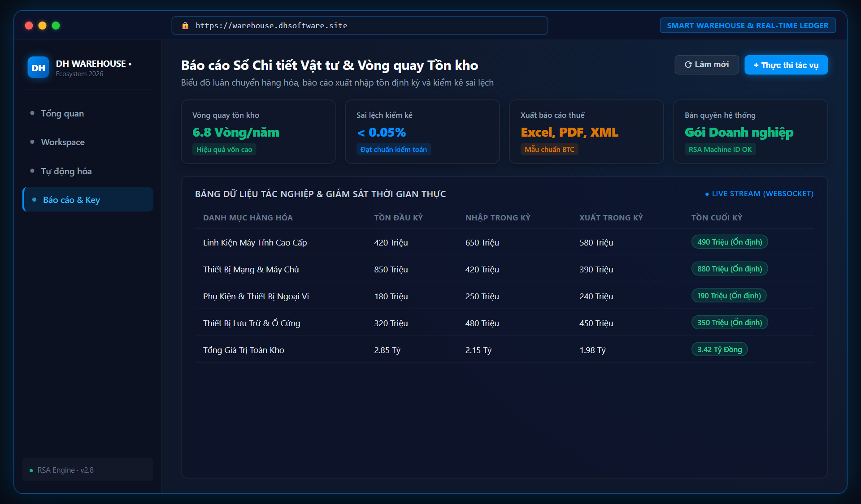Click the Đạt chuẩn kiểm toán tag
The width and height of the screenshot is (861, 504).
coord(394,149)
